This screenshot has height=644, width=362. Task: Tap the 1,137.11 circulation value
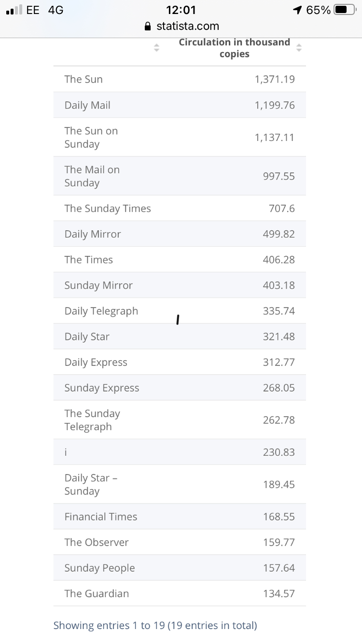click(275, 138)
